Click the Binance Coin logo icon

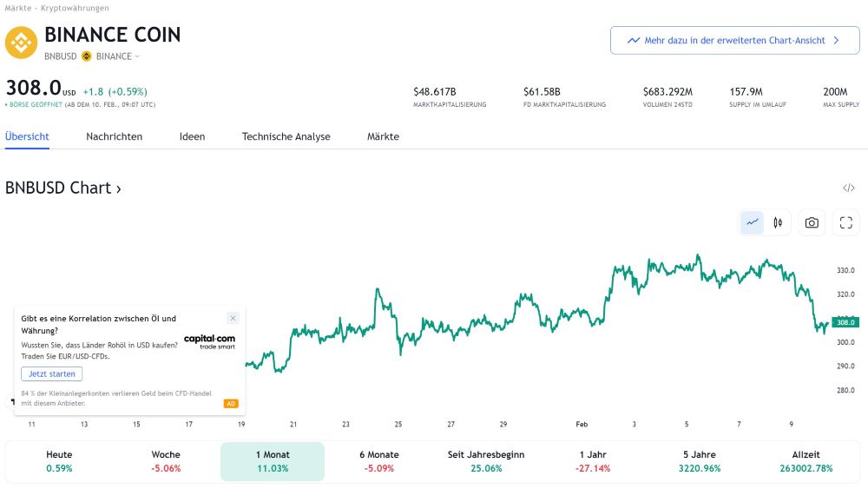pos(21,43)
